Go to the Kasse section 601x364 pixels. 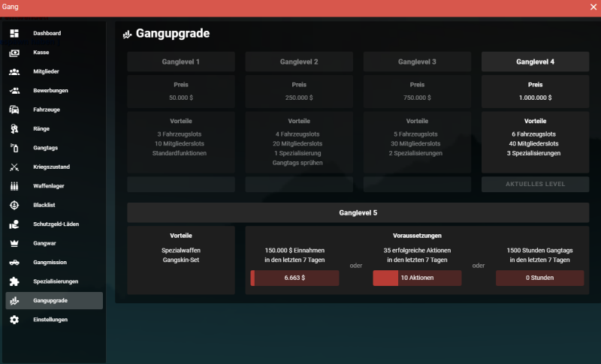[54, 53]
